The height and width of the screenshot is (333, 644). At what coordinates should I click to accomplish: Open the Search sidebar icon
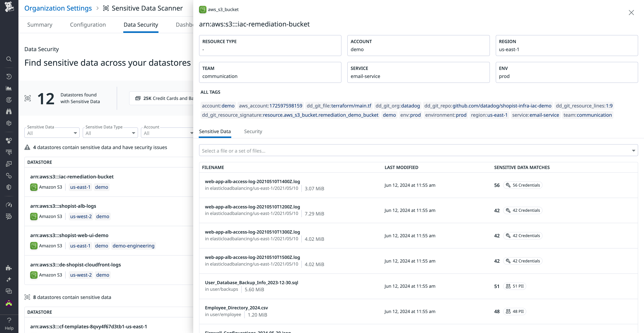click(9, 59)
